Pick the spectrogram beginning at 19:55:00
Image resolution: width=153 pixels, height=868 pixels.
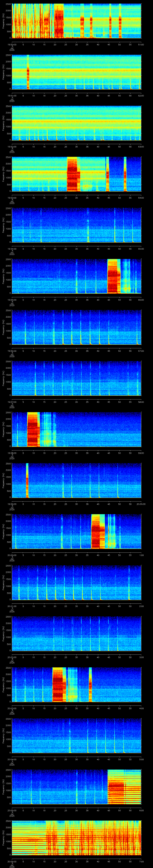(x=77, y=276)
